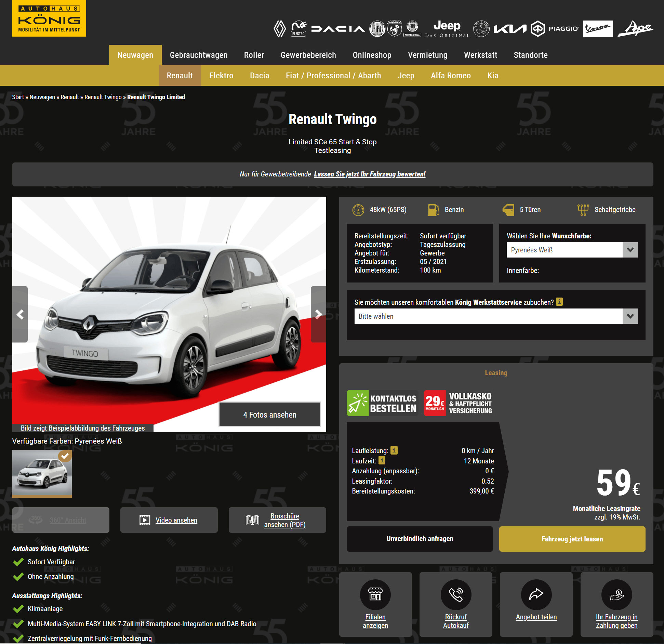Viewport: 664px width, 644px height.
Task: Open the Werkstattservice 'Bitte wählen' dropdown
Action: pos(496,316)
